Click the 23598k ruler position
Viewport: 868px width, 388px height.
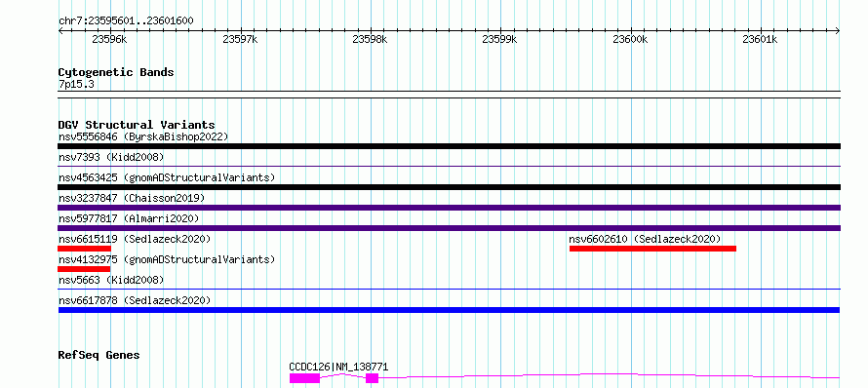click(x=370, y=39)
